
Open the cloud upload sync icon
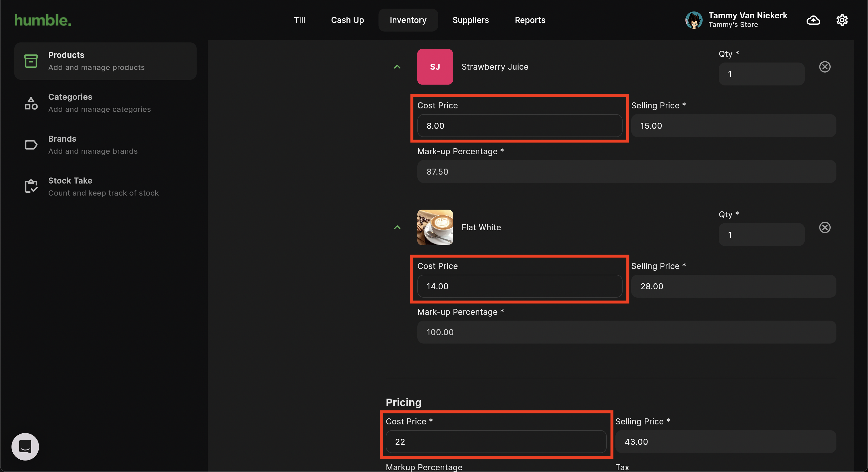tap(813, 20)
